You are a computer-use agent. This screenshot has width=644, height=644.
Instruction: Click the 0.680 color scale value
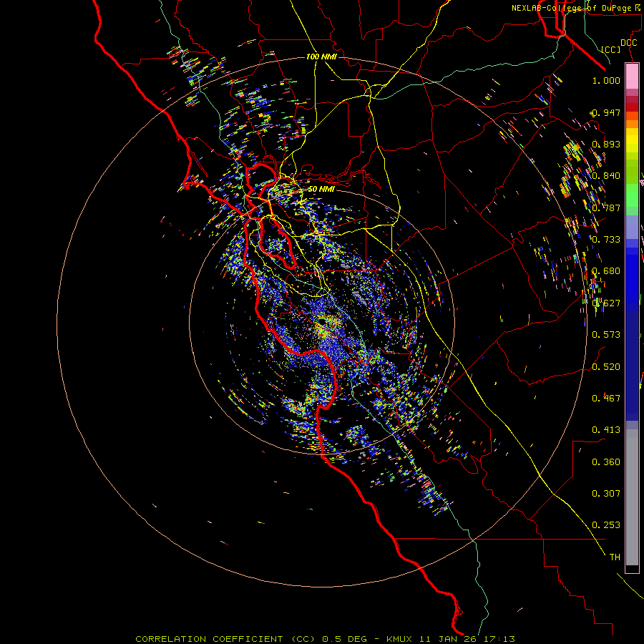(x=606, y=270)
